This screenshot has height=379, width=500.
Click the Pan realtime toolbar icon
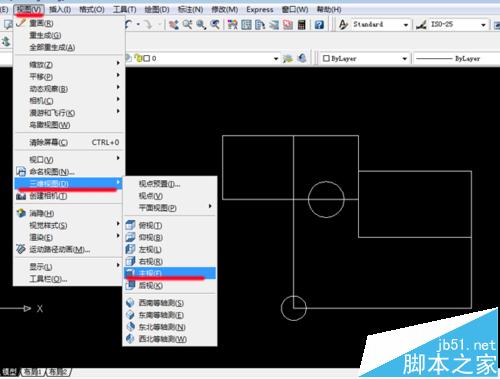point(173,24)
